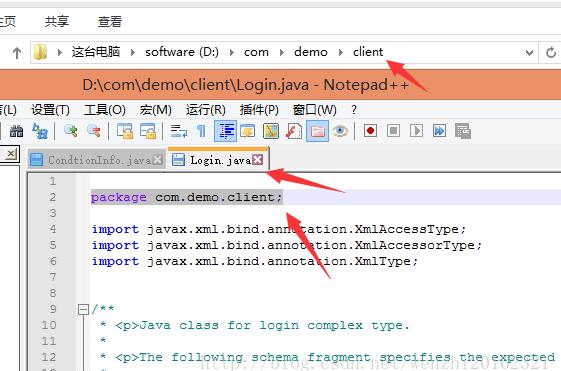The height and width of the screenshot is (371, 561).
Task: Close the Login.java tab
Action: [x=257, y=160]
